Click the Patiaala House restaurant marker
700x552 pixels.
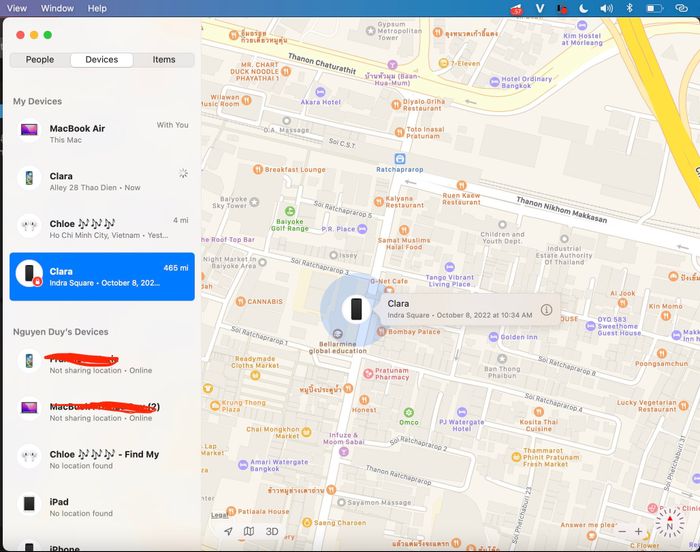pyautogui.click(x=231, y=511)
